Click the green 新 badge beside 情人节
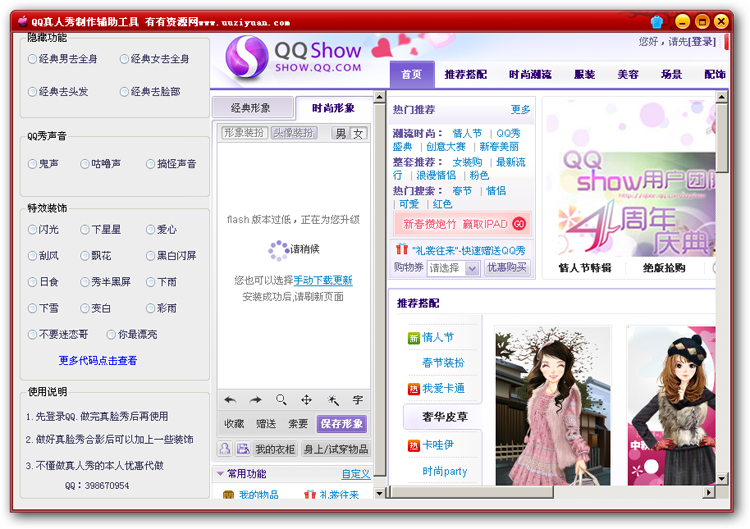Image resolution: width=750 pixels, height=529 pixels. pos(414,338)
